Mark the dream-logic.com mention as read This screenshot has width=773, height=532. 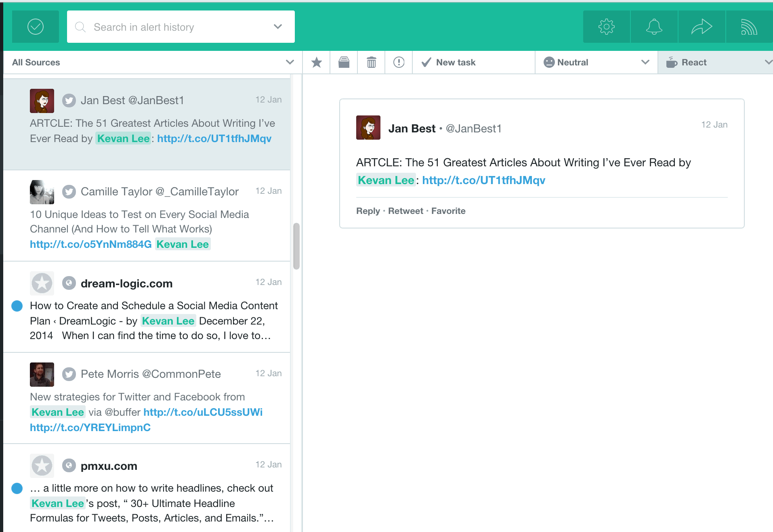coord(17,306)
